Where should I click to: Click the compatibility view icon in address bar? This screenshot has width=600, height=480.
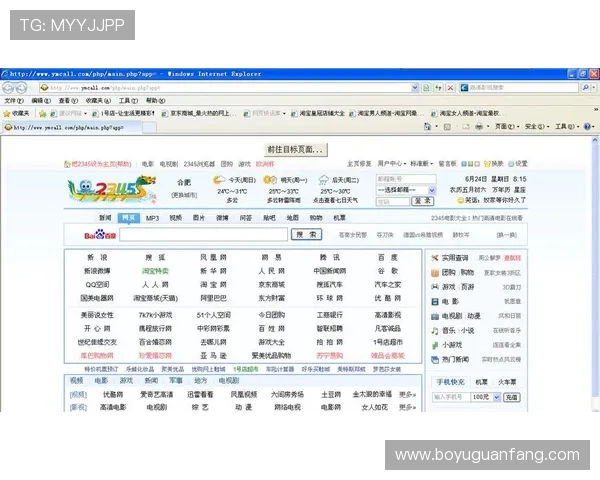coord(426,88)
